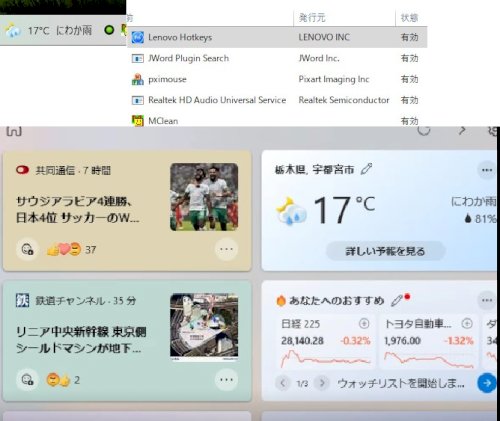Edit あなたへのおすすめ with pencil icon

coord(397,300)
